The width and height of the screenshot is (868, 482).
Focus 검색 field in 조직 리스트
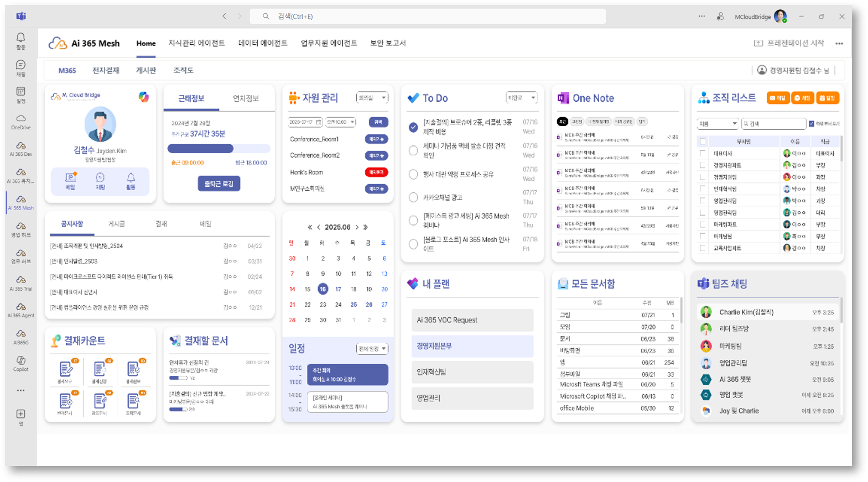click(x=773, y=124)
